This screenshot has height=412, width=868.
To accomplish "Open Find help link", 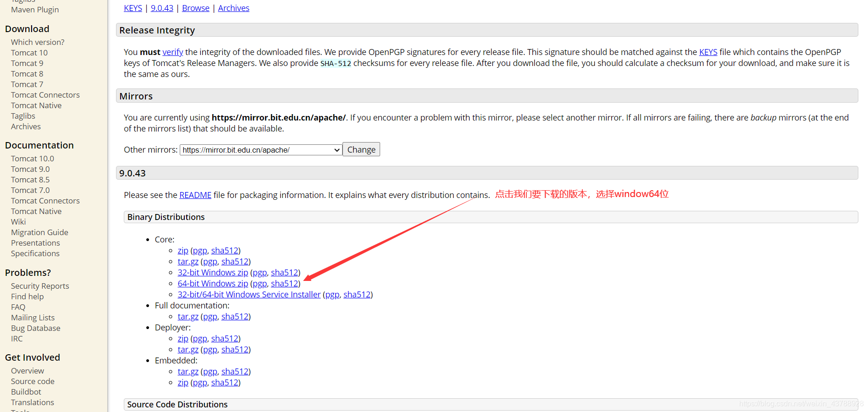I will point(28,297).
